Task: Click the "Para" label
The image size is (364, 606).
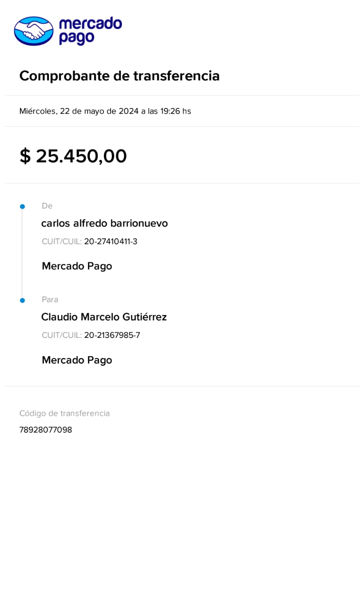Action: (50, 300)
